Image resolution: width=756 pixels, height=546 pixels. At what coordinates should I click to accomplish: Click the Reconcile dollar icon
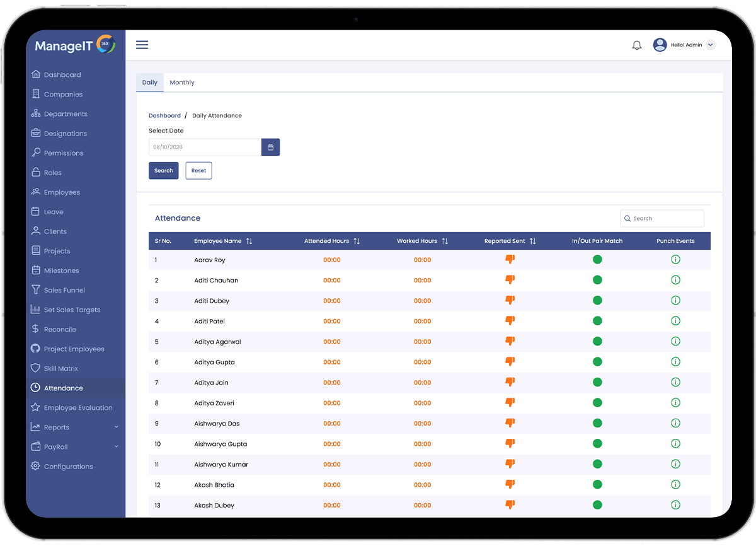point(36,328)
